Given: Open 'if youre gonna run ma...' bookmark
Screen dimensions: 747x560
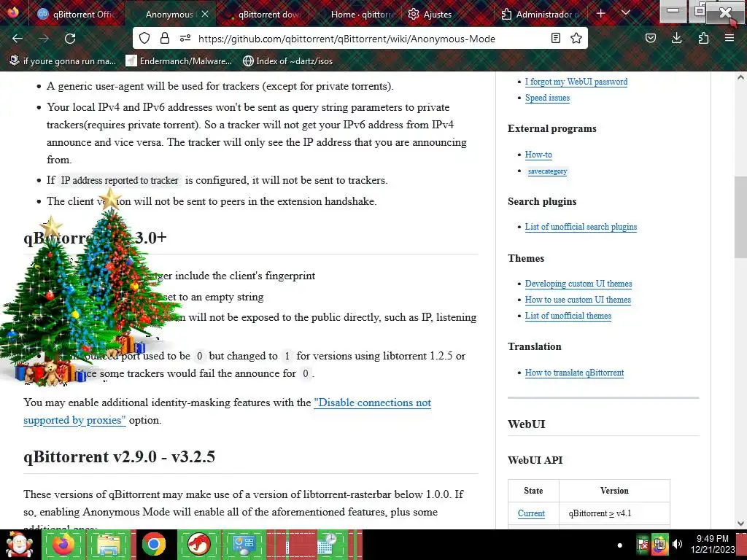Looking at the screenshot, I should click(x=63, y=61).
